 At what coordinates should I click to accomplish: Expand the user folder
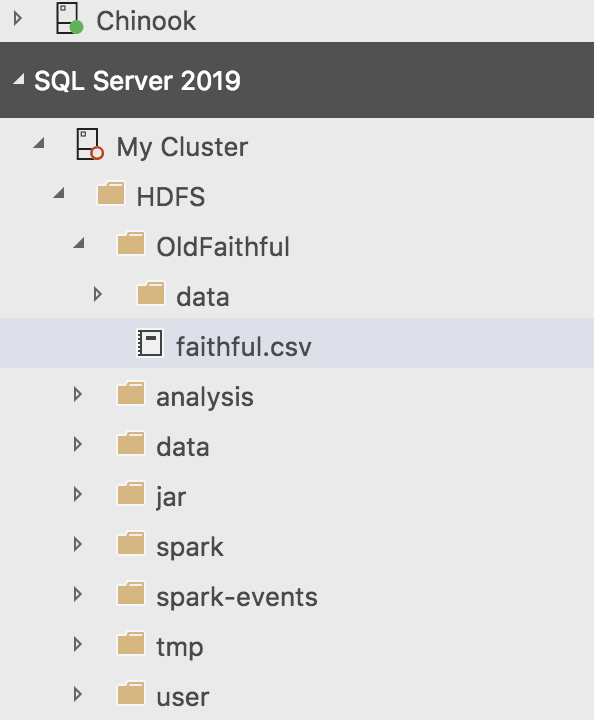click(x=78, y=695)
